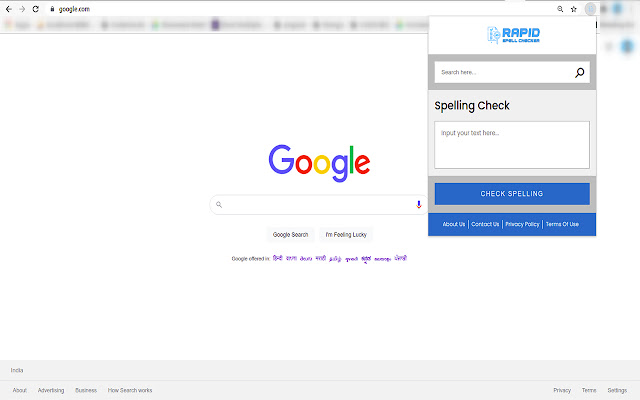Click the padlock site info icon

[52, 9]
